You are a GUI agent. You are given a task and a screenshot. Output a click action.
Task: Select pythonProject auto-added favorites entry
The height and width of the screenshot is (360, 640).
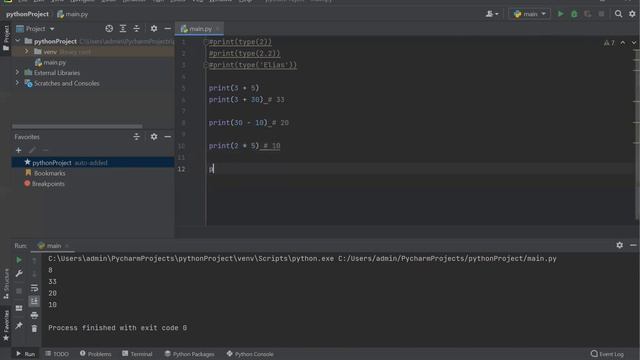[x=93, y=162]
